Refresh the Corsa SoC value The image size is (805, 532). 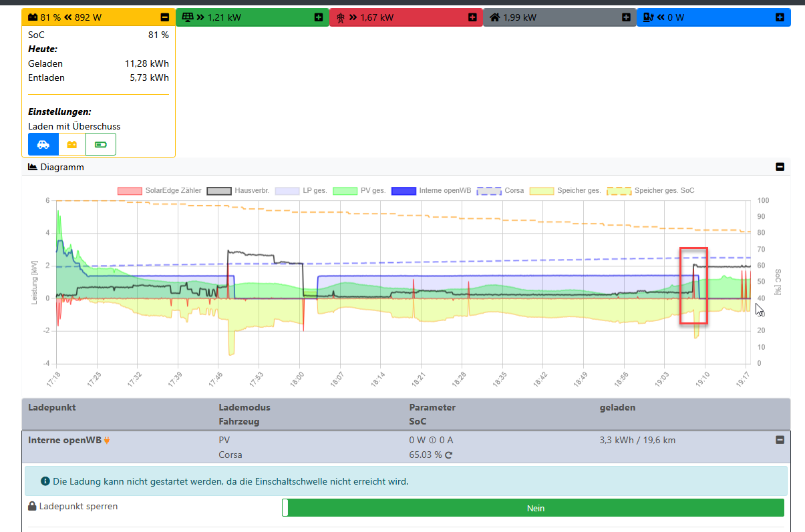tap(449, 455)
